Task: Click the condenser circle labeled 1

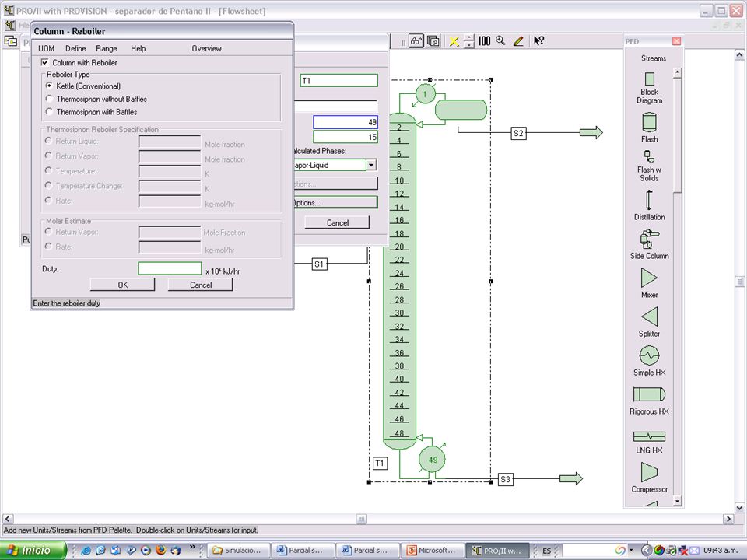Action: click(x=425, y=94)
